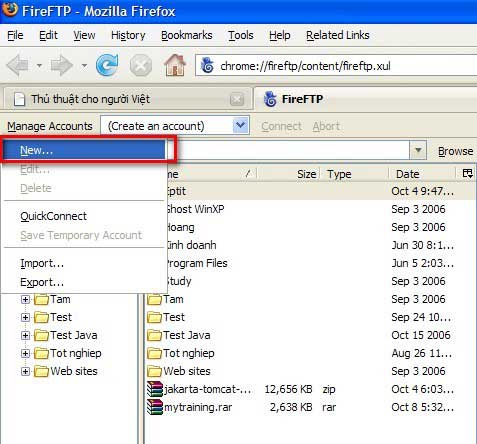Open the Edit menu
Screen dimensions: 477x444
[48, 35]
